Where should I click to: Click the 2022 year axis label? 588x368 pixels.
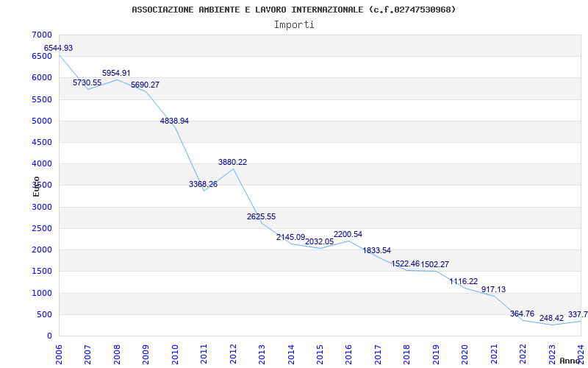click(523, 354)
